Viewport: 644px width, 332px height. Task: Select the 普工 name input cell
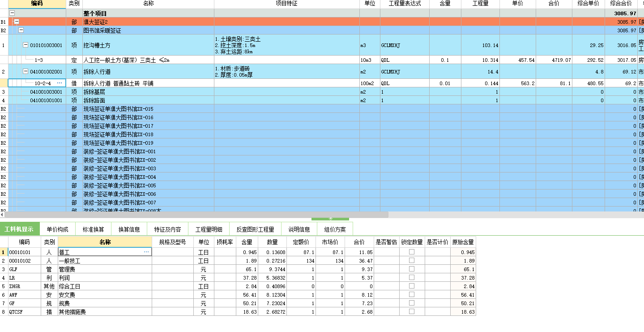tap(105, 252)
